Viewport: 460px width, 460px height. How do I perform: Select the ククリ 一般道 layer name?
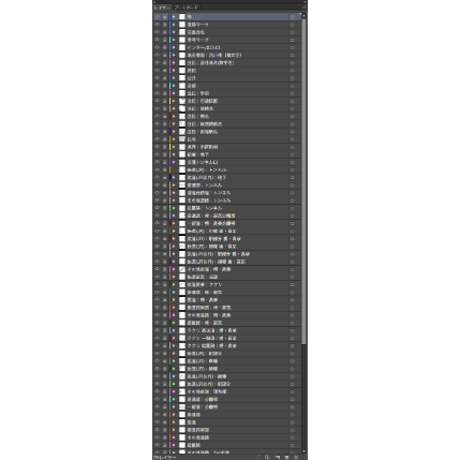coord(212,338)
